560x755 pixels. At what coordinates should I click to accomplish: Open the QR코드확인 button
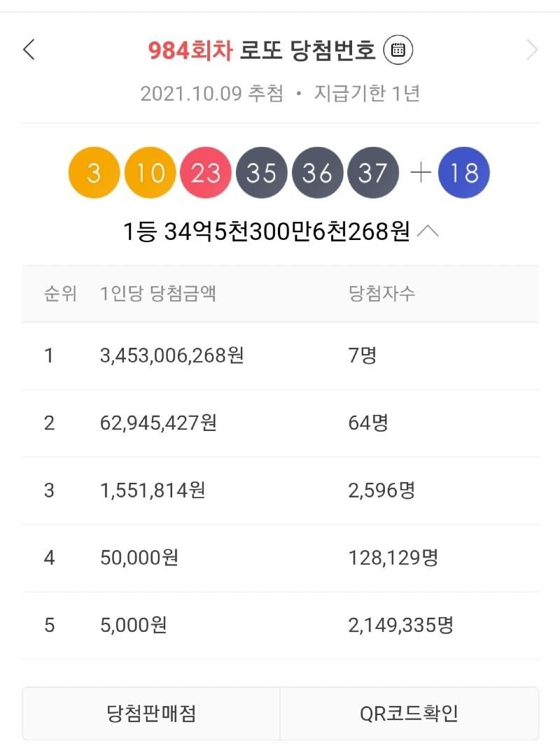(409, 713)
